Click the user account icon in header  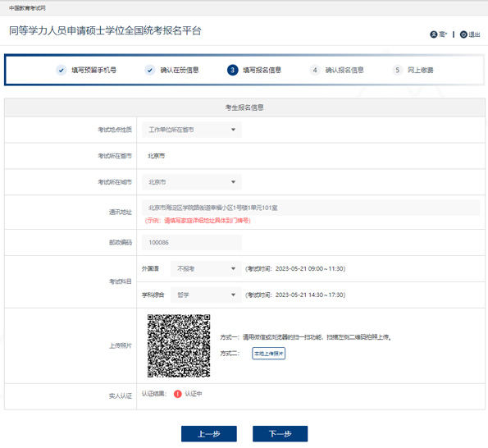[x=434, y=34]
